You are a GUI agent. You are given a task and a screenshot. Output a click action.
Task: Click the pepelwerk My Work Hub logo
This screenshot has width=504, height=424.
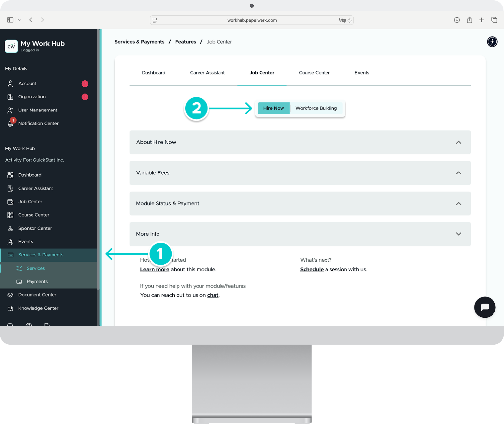pyautogui.click(x=11, y=46)
